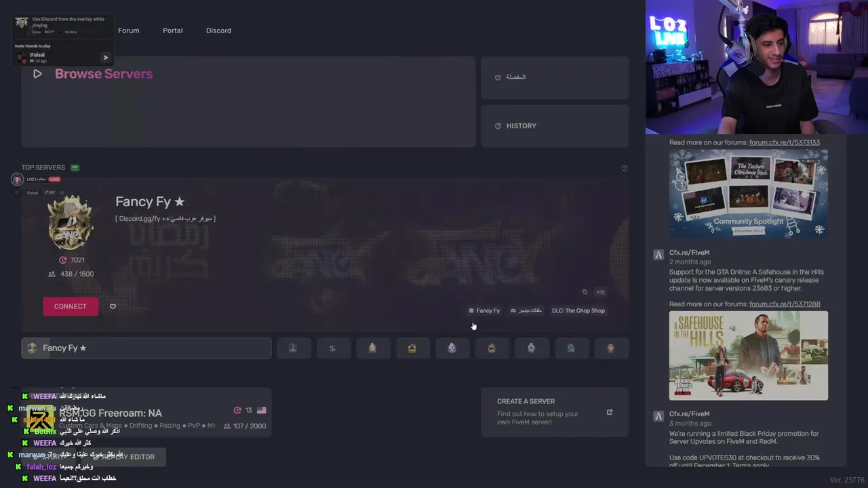The height and width of the screenshot is (488, 868).
Task: Click the US flag on the RSM.GG card
Action: click(262, 410)
